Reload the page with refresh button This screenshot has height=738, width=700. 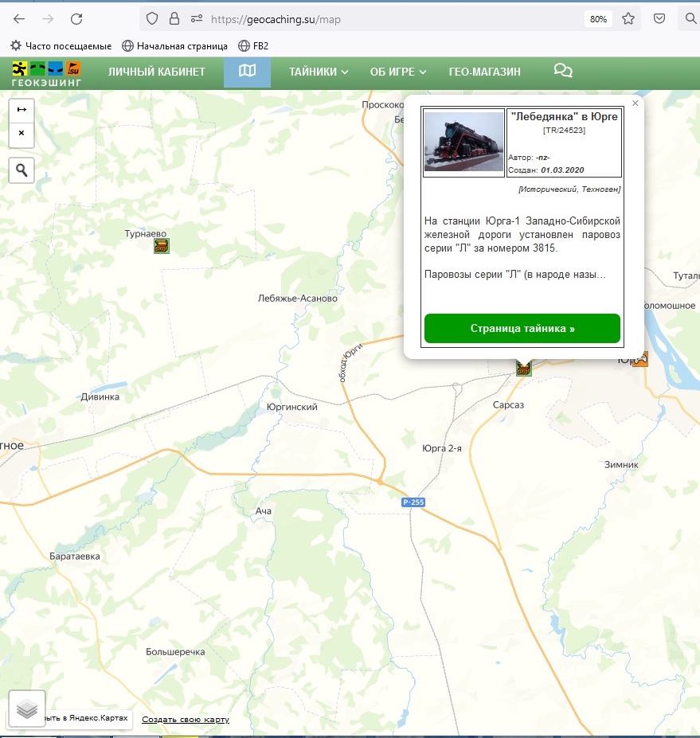[x=76, y=19]
